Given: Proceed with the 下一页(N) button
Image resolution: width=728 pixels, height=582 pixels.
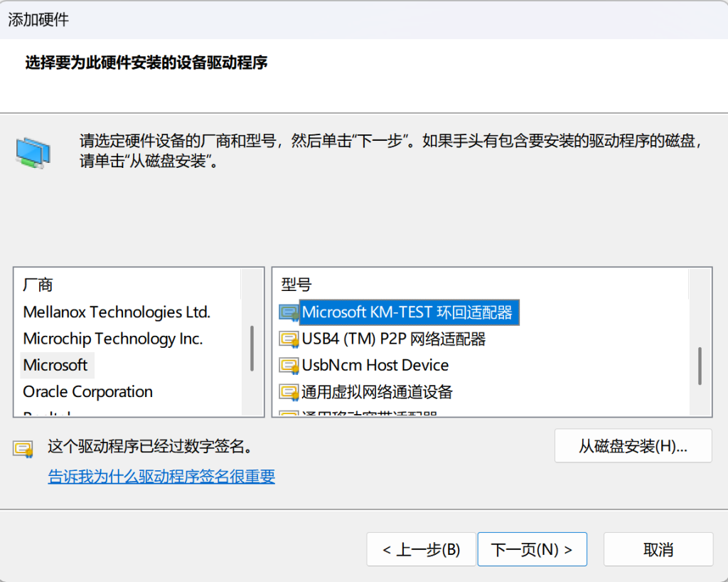Looking at the screenshot, I should (532, 550).
